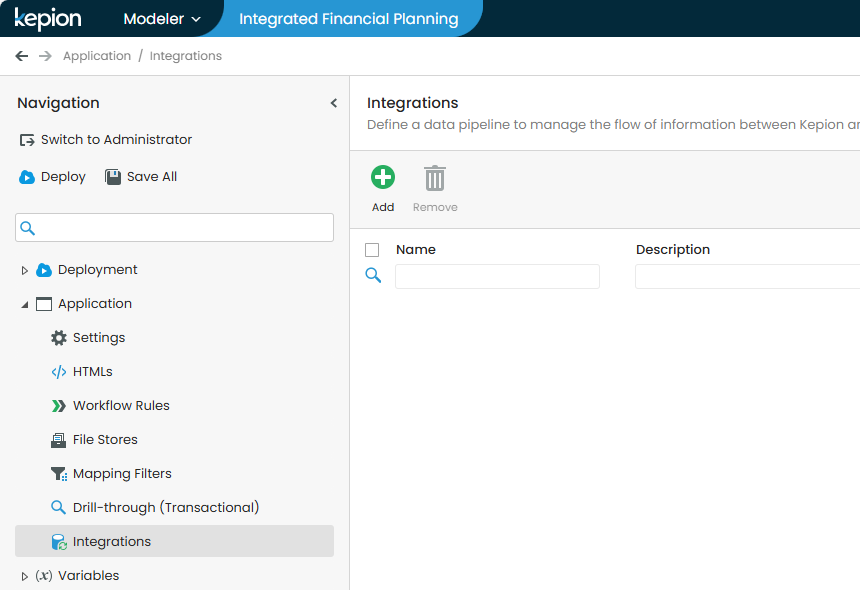Open Drill-through (Transactional) in the tree

[x=165, y=508]
